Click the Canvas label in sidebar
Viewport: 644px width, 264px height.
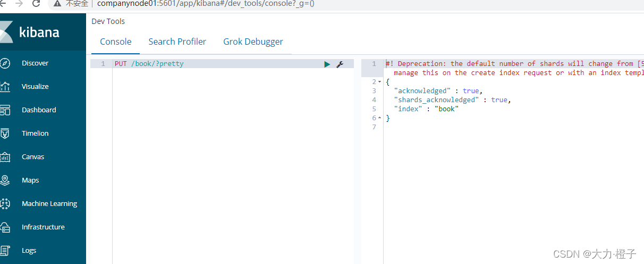[33, 157]
